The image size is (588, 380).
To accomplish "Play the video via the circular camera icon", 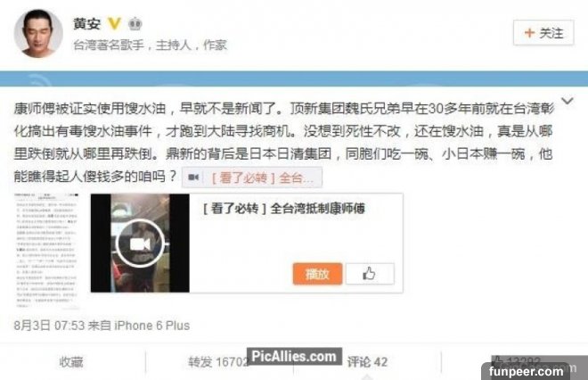I will pyautogui.click(x=140, y=244).
